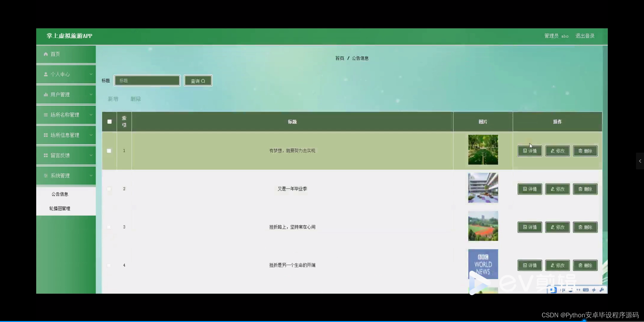The image size is (644, 322).
Task: Select the home icon beside 首页
Action: [x=46, y=54]
